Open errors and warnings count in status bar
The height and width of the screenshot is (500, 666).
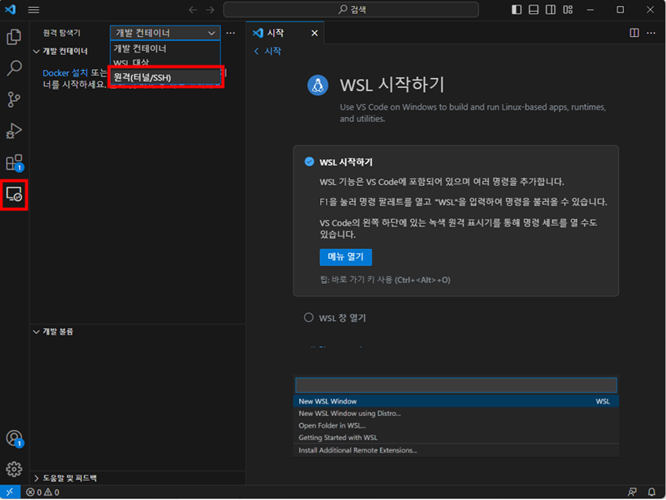[x=42, y=492]
